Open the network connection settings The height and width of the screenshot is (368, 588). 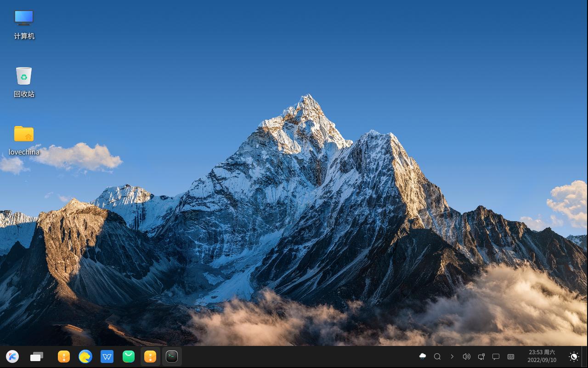tap(481, 356)
